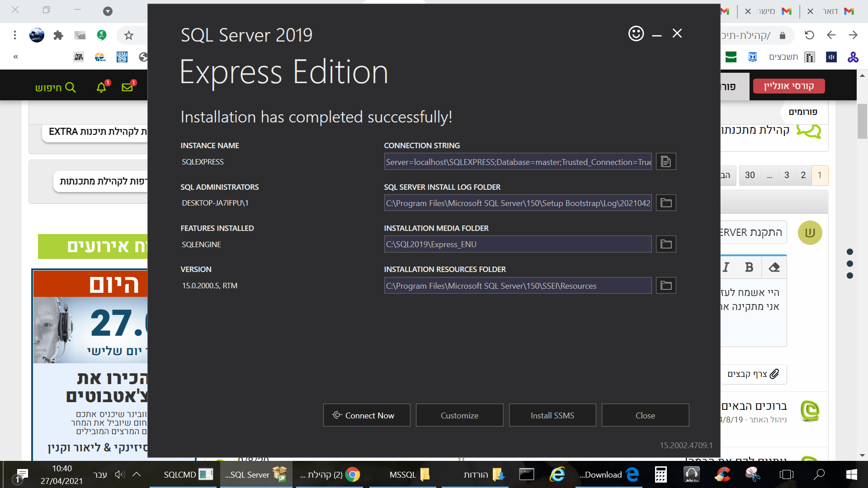Click the browser bookmark star icon
Viewport: 868px width, 488px height.
129,35
